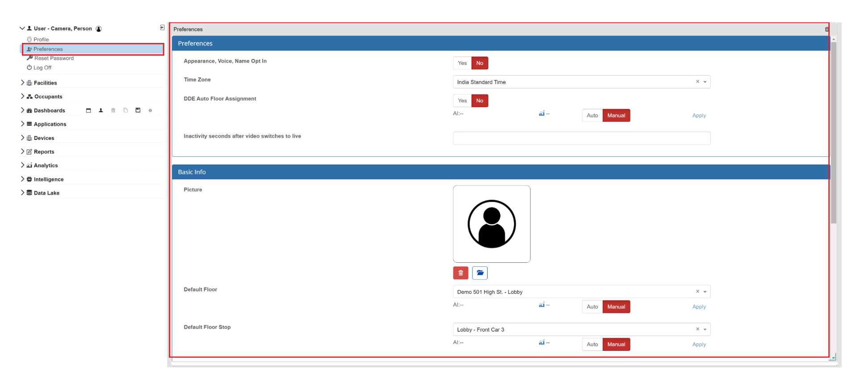Click the red delete picture trash button
Viewport: 868px width, 379px height.
(460, 273)
